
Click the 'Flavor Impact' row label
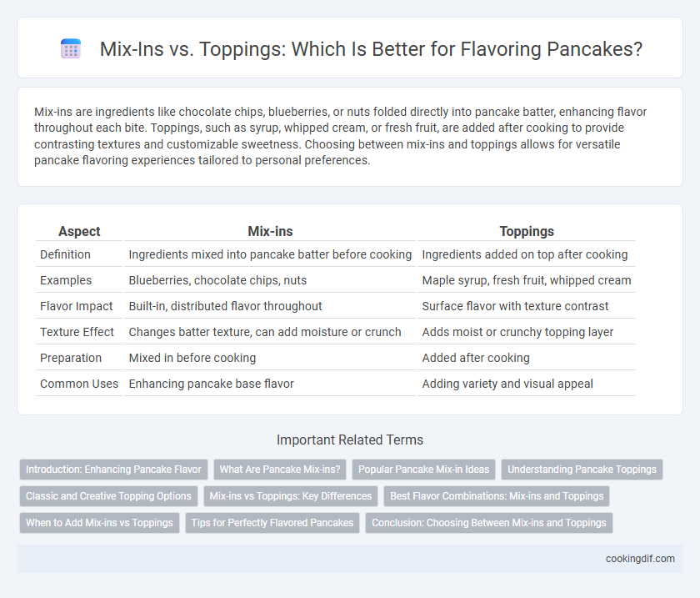(77, 306)
